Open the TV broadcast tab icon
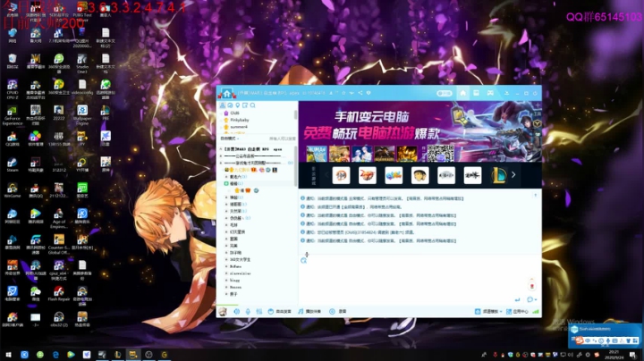Image resolution: width=644 pixels, height=361 pixels. [477, 93]
